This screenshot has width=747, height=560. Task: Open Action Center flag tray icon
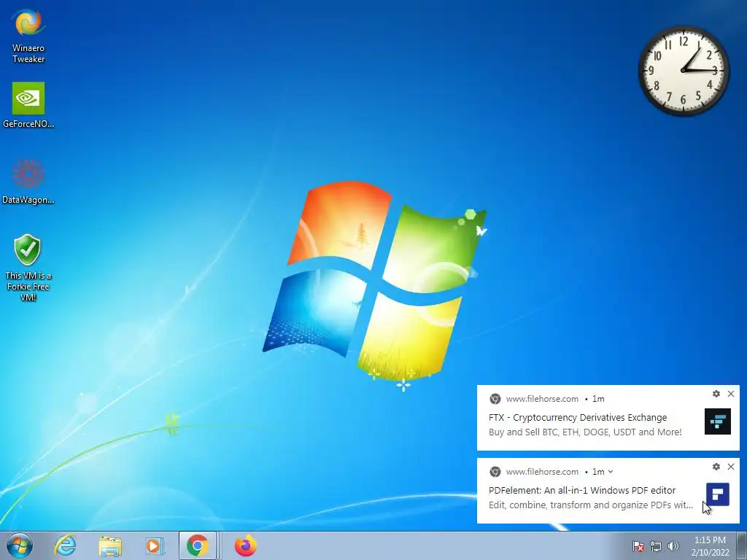[638, 546]
